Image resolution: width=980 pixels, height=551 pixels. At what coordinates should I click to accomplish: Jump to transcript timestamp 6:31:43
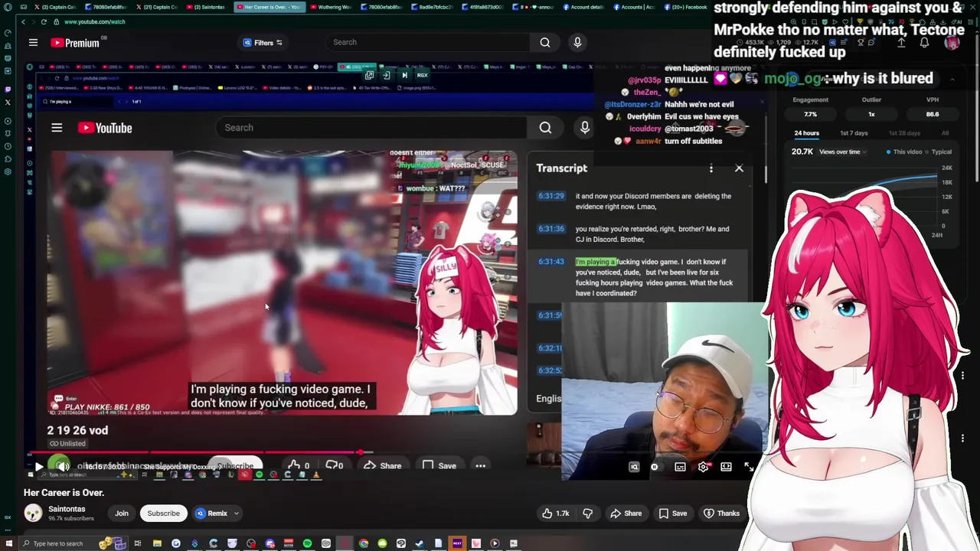click(550, 262)
